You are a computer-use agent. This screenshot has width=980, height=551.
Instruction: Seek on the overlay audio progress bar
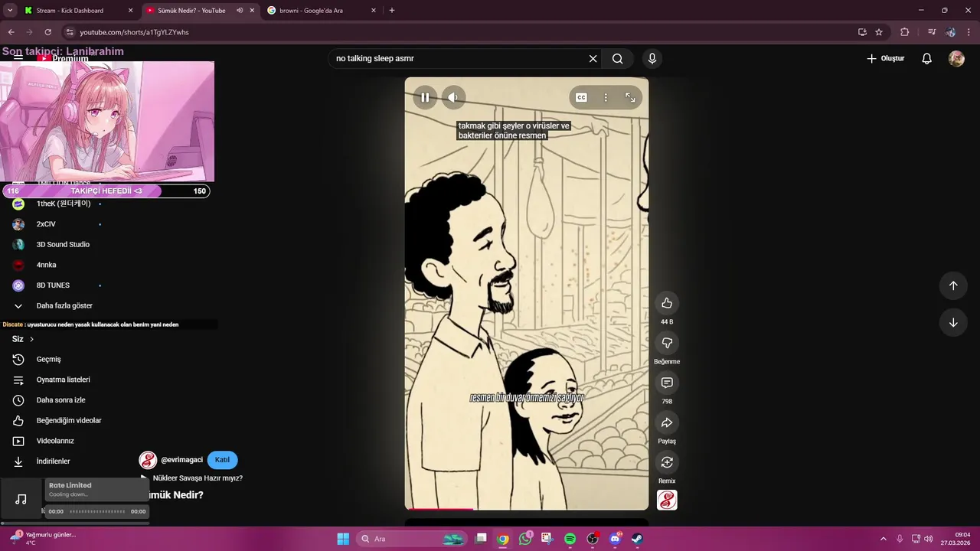[97, 511]
